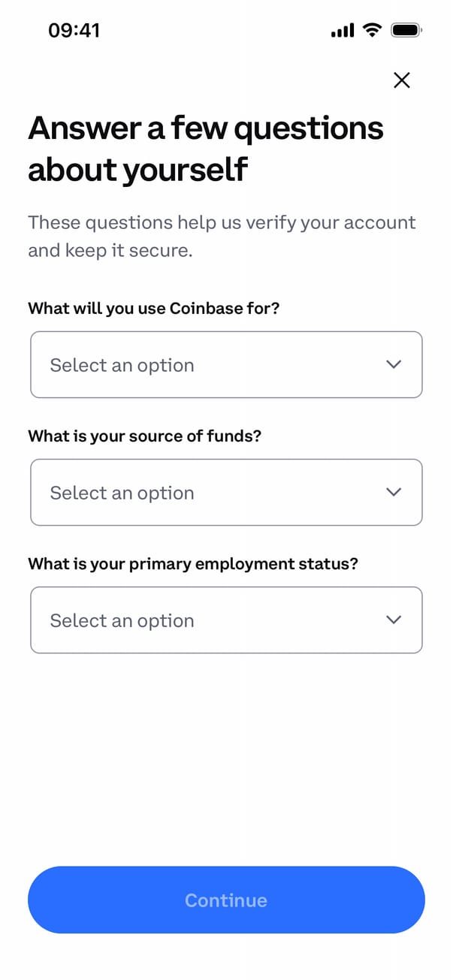This screenshot has height=980, width=453.
Task: Tap the 'What will you use Coinbase for?' label
Action: (153, 308)
